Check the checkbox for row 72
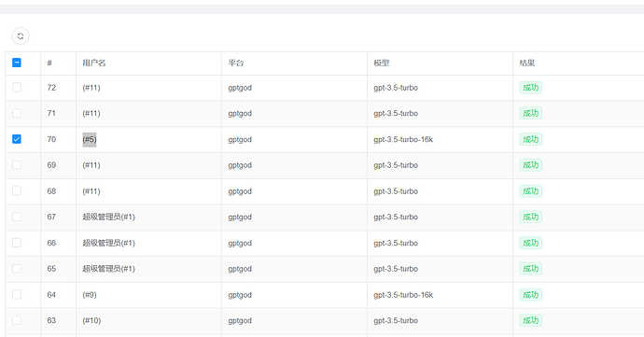This screenshot has height=337, width=644. pos(17,87)
